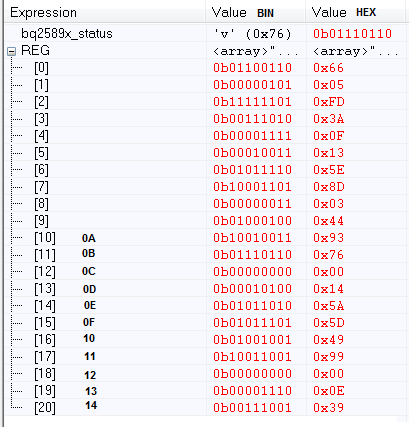The height and width of the screenshot is (427, 409).
Task: Click binary value 0b00000011
Action: click(253, 204)
